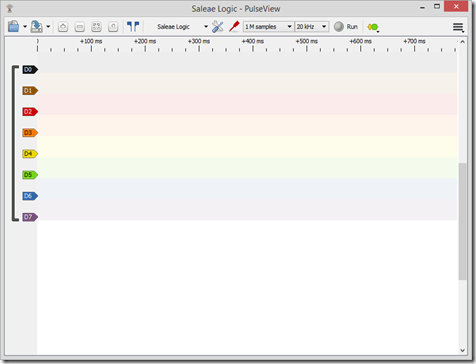476x364 pixels.
Task: Click the +700 ms ruler mark
Action: point(414,41)
